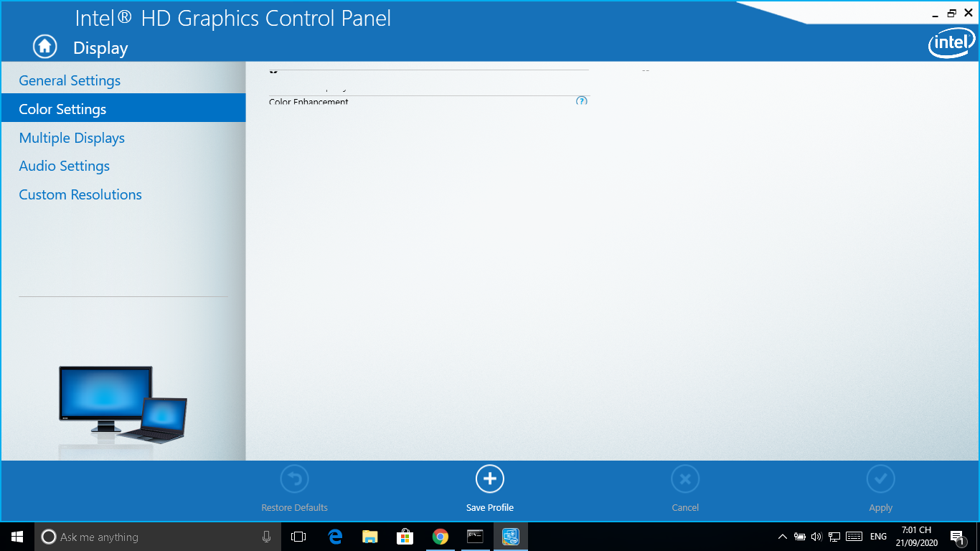Launch Google Chrome from the taskbar
The width and height of the screenshot is (980, 551).
click(440, 537)
